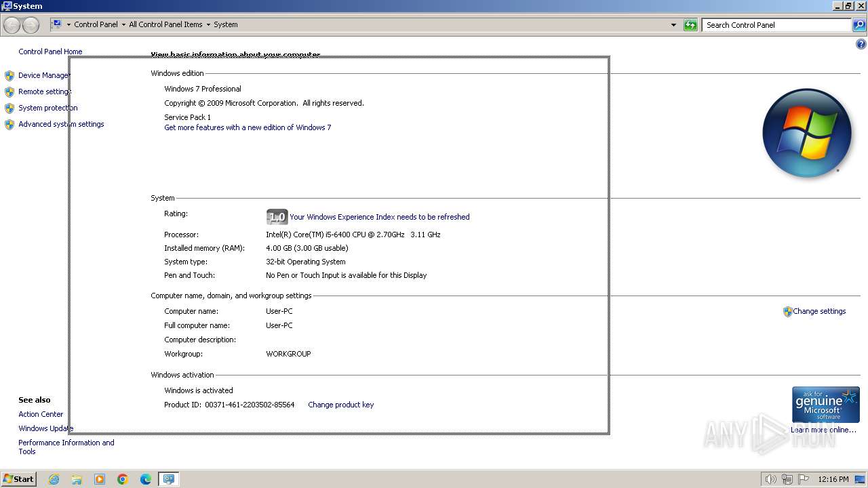Open the blue Help question mark
Viewport: 868px width, 488px height.
(861, 45)
